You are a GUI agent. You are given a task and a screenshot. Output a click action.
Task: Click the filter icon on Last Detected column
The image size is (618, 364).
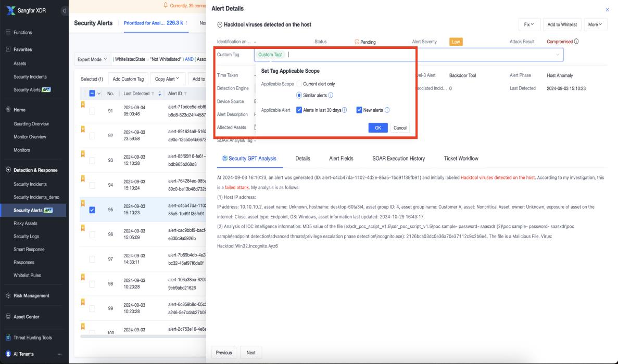153,94
